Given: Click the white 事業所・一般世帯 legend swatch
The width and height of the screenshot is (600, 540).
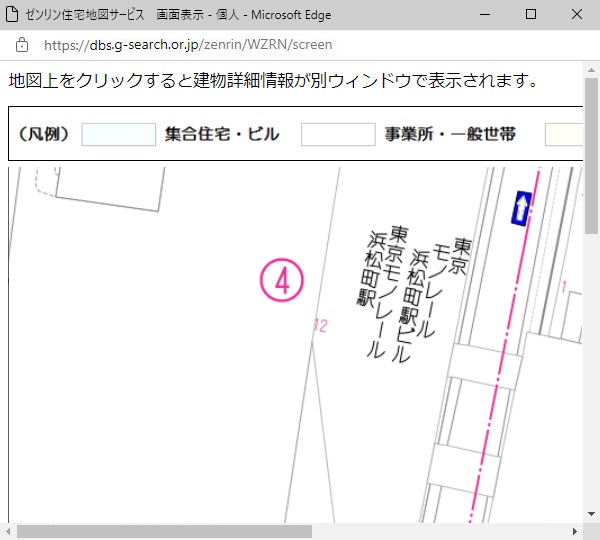Looking at the screenshot, I should click(x=338, y=134).
